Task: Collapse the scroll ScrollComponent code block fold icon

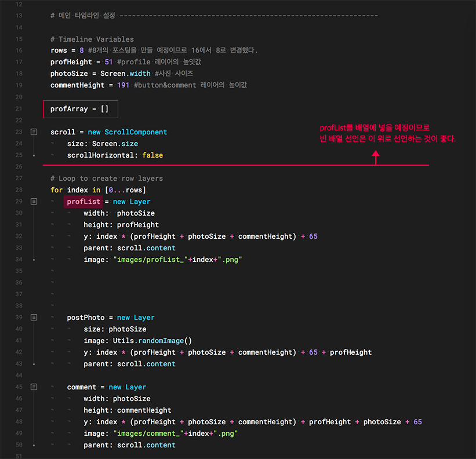Action: pos(34,132)
